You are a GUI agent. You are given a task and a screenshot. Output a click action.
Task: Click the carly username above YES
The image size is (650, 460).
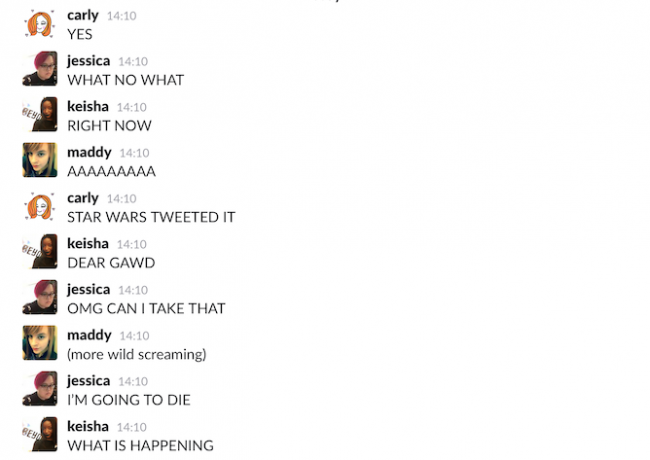point(83,16)
